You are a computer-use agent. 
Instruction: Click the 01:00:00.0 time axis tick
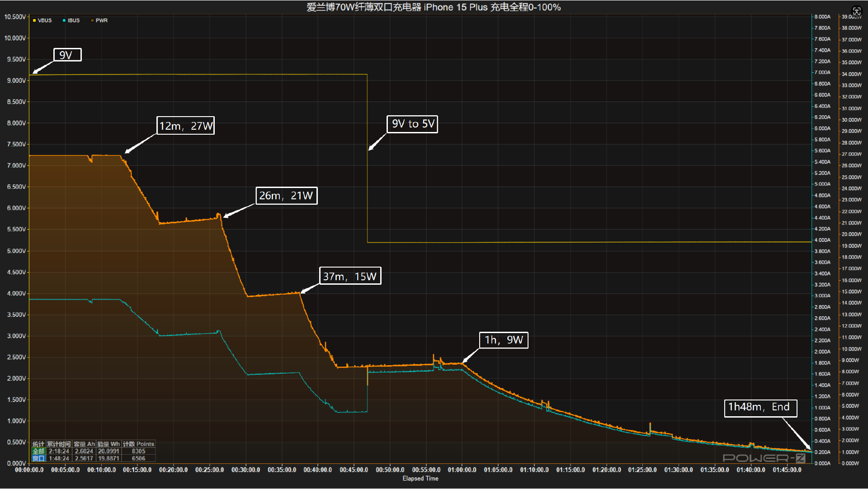coord(462,470)
